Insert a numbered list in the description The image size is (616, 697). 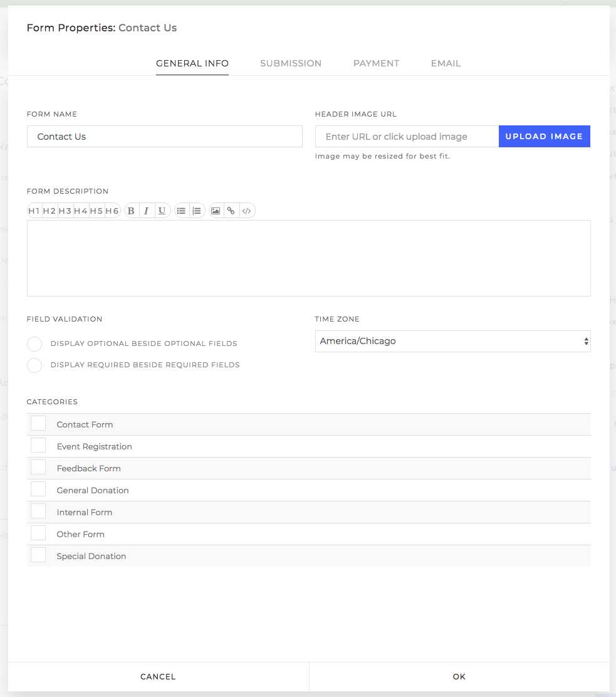pyautogui.click(x=197, y=210)
